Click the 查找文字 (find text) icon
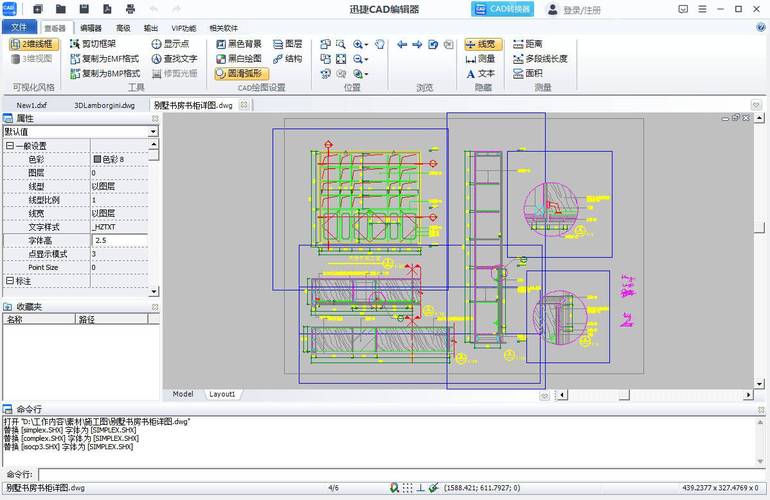The width and height of the screenshot is (770, 500). pyautogui.click(x=156, y=59)
